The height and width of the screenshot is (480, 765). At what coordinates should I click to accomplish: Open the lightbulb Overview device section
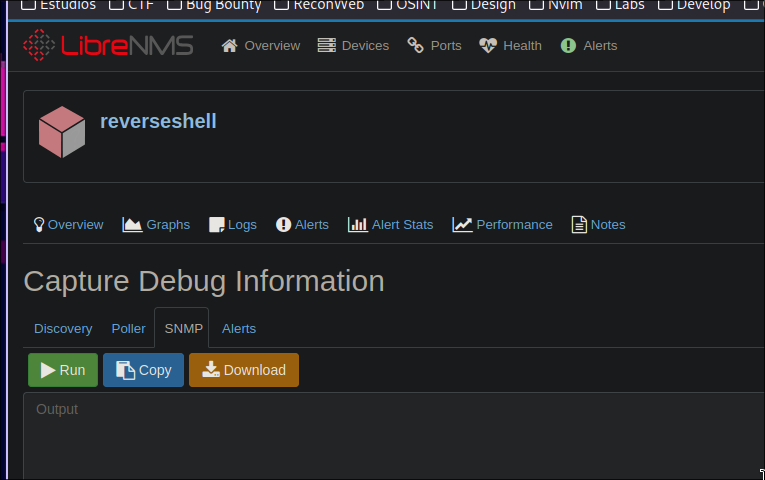(68, 224)
